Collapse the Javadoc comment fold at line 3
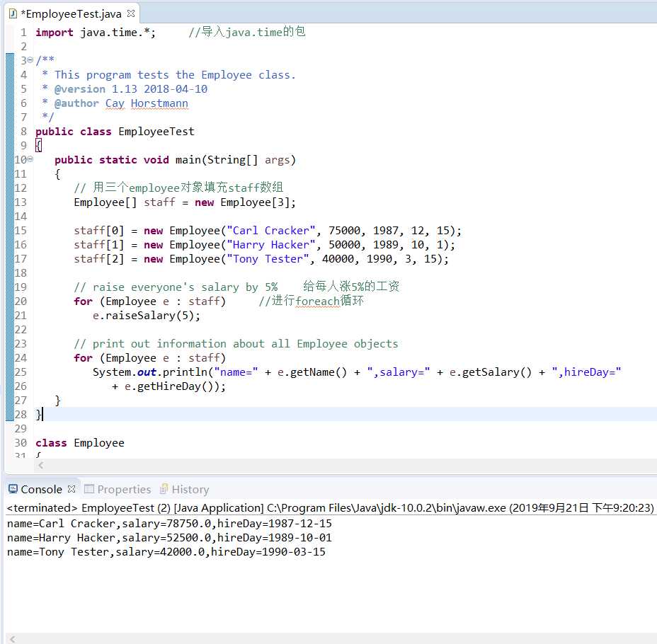Image resolution: width=657 pixels, height=644 pixels. (30, 60)
